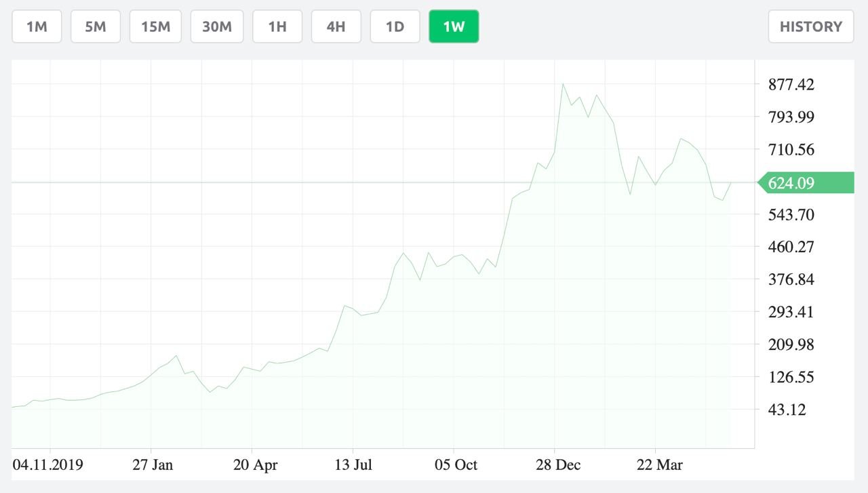
Task: Click the 209.98 price axis label
Action: (x=791, y=344)
